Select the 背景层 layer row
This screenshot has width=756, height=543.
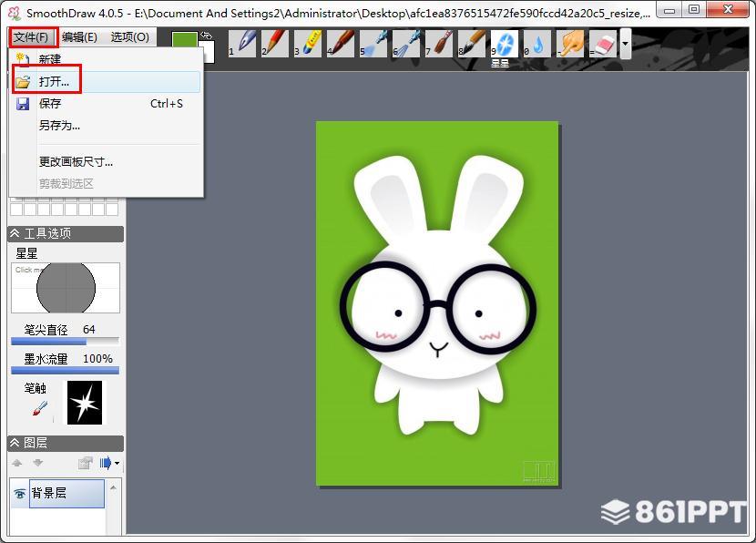(x=67, y=493)
